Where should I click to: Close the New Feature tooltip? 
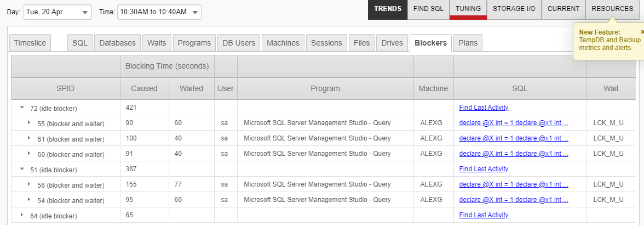(642, 32)
